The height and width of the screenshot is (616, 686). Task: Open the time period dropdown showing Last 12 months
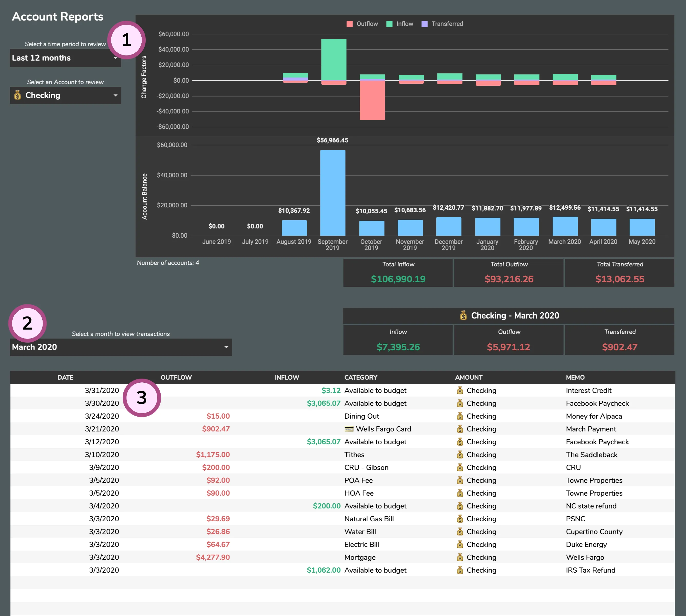tap(65, 58)
